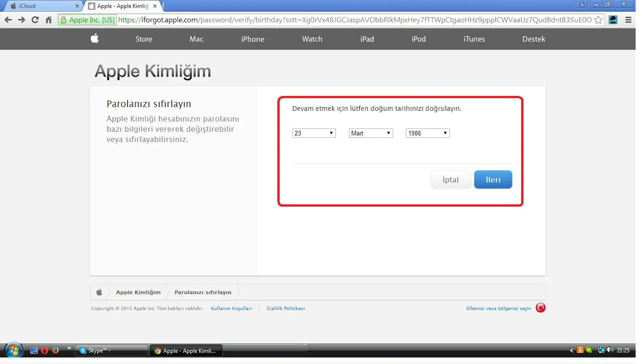Screen dimensions: 644x364
Task: Open Firefox from the taskbar
Action: pos(55,350)
